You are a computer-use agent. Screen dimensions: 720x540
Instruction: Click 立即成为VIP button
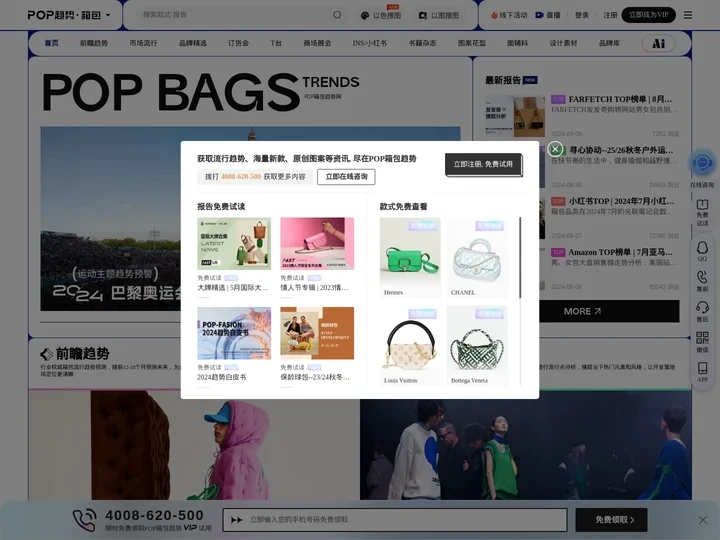coord(648,15)
